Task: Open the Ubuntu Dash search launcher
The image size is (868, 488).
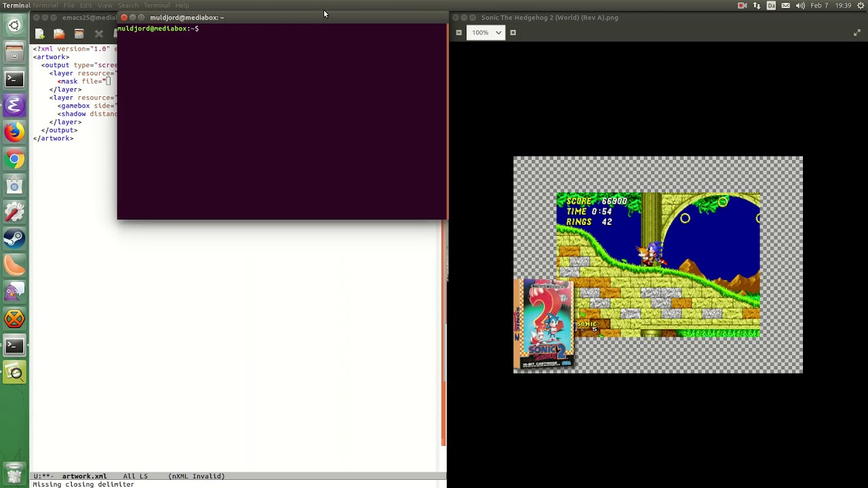Action: (x=14, y=26)
